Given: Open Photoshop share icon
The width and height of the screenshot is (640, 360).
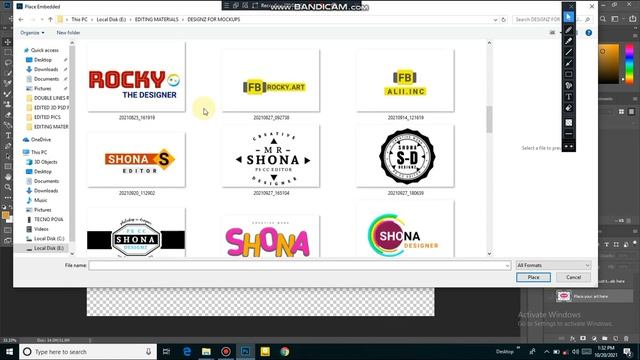Looking at the screenshot, I should pyautogui.click(x=633, y=19).
